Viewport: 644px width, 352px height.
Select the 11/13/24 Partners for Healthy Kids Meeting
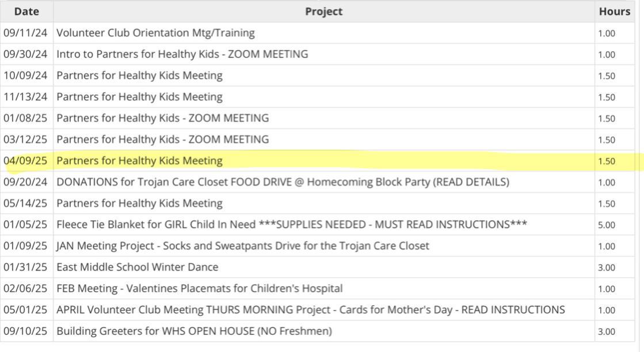pos(139,97)
